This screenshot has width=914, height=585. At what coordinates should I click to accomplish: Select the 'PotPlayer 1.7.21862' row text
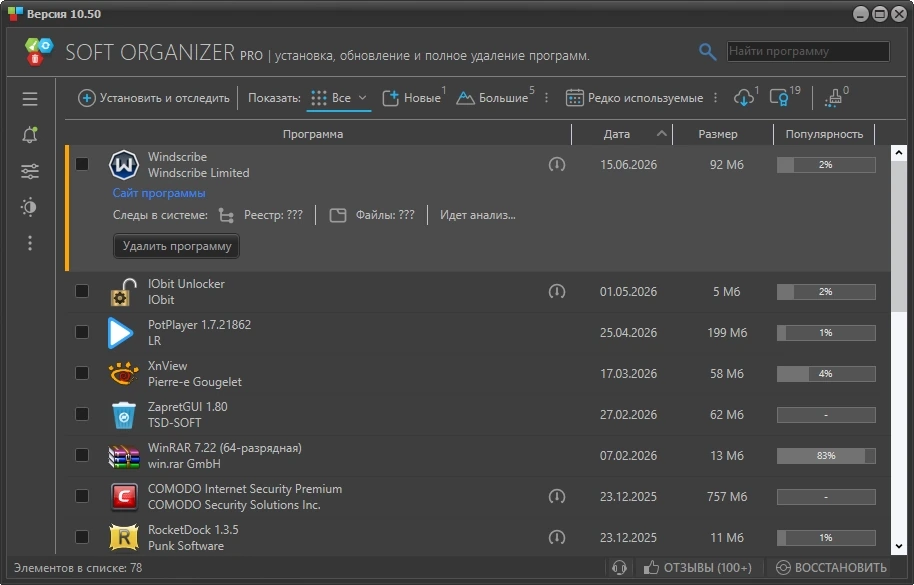click(x=199, y=325)
